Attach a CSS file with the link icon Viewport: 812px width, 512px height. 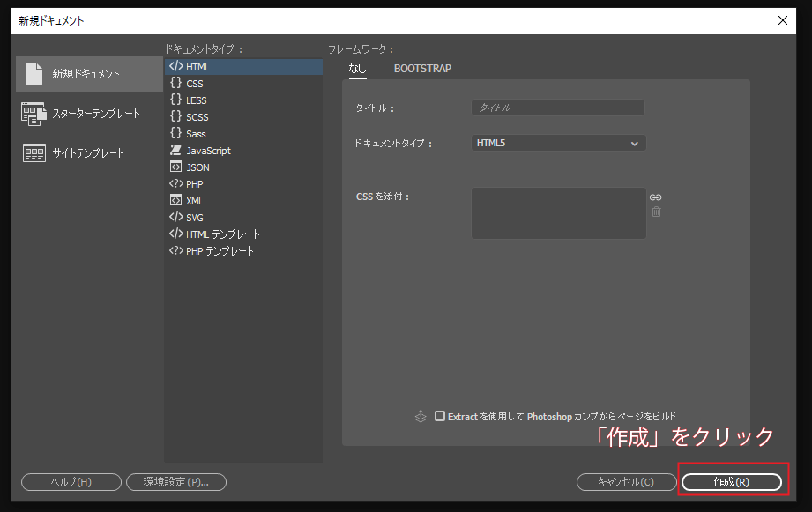tap(656, 197)
